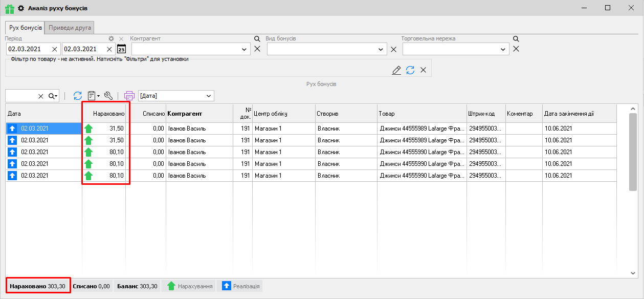Click the printer icon
The width and height of the screenshot is (644, 299).
129,96
